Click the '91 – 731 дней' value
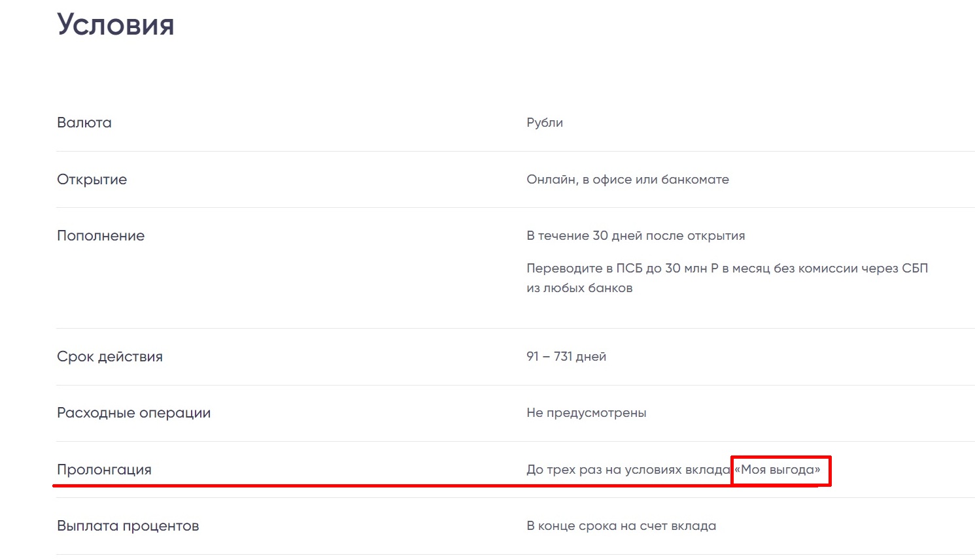This screenshot has height=560, width=975. (566, 357)
